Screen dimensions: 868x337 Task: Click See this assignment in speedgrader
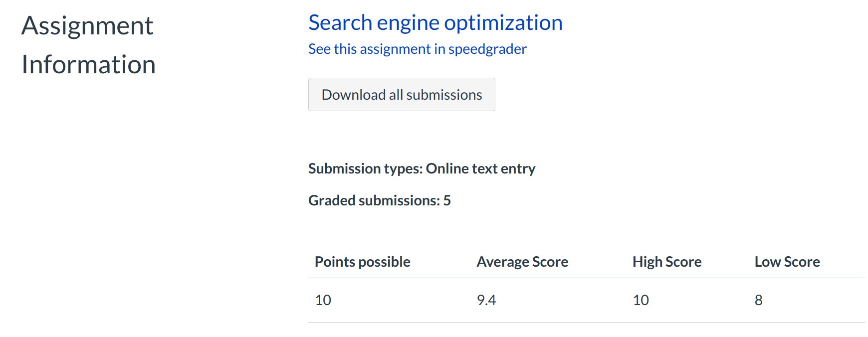point(417,49)
